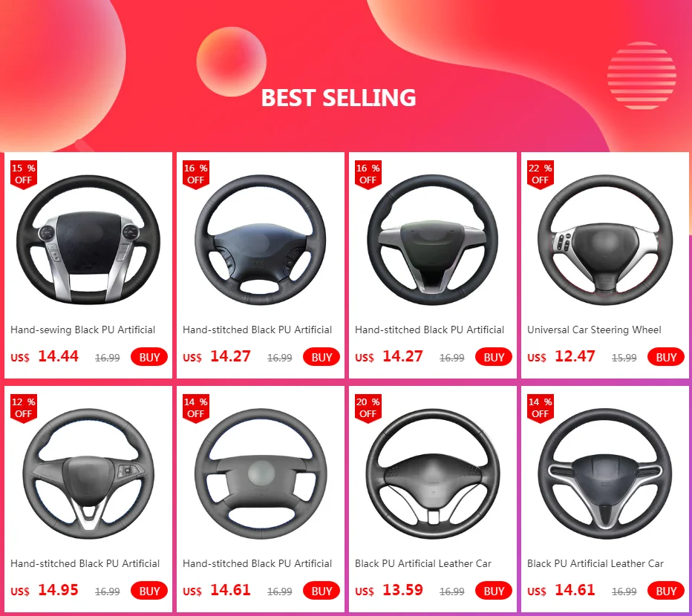The height and width of the screenshot is (616, 692).
Task: Click the 15% OFF discount badge
Action: point(24,174)
